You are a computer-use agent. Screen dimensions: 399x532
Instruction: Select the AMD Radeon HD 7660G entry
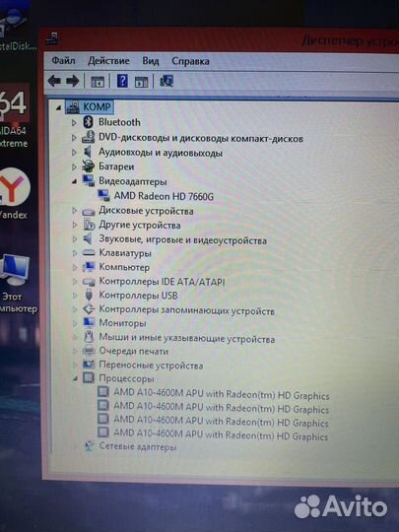[164, 196]
